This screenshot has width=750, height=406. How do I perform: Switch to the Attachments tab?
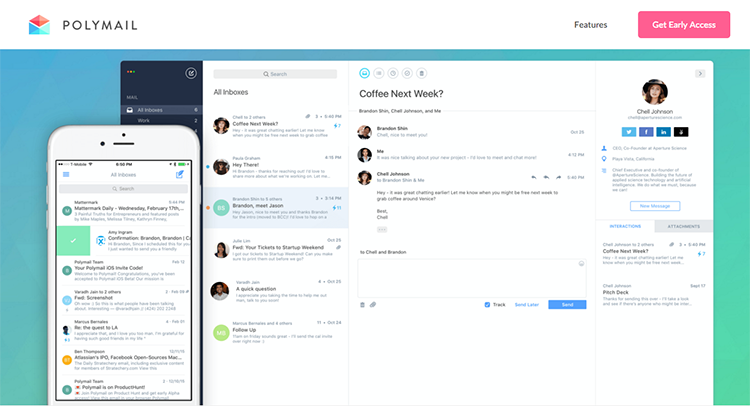(684, 226)
